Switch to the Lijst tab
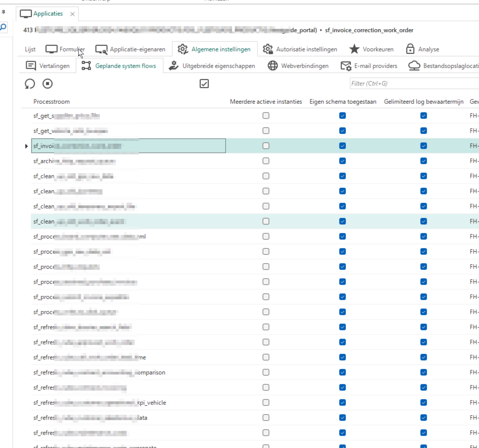This screenshot has height=448, width=479. point(30,49)
